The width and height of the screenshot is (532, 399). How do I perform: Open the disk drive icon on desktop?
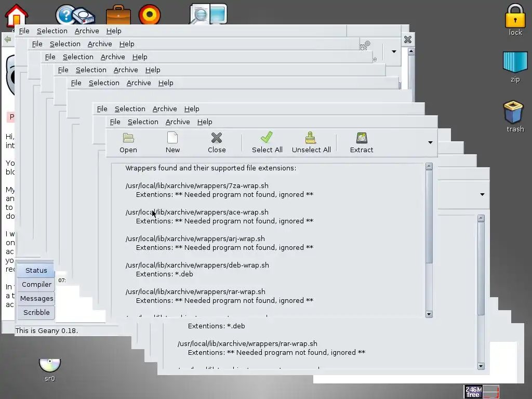[84, 16]
